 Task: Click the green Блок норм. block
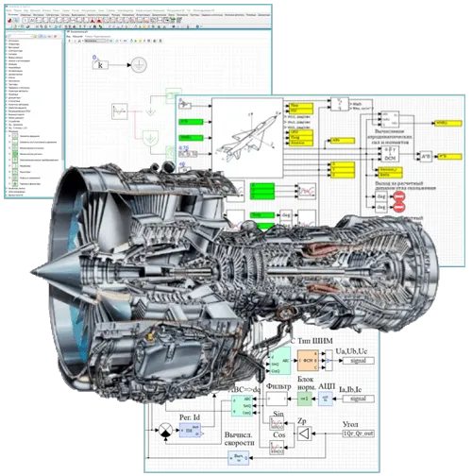click(305, 399)
